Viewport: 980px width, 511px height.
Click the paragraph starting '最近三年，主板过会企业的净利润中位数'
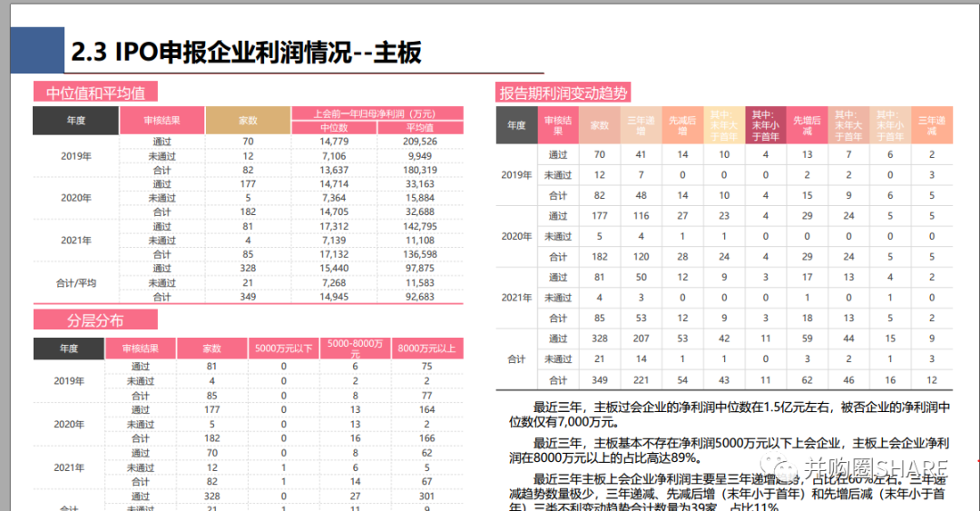coord(730,414)
